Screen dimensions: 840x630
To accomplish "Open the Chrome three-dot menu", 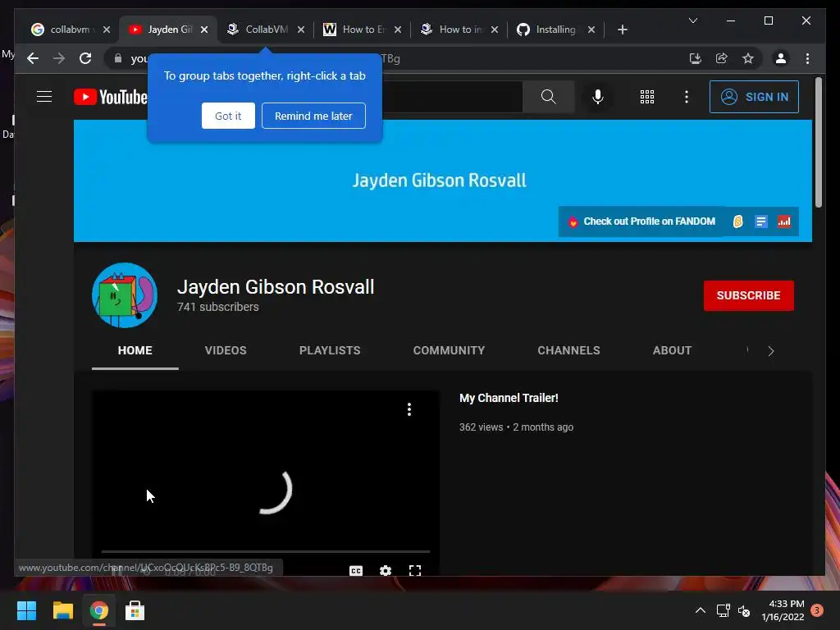I will click(x=807, y=58).
